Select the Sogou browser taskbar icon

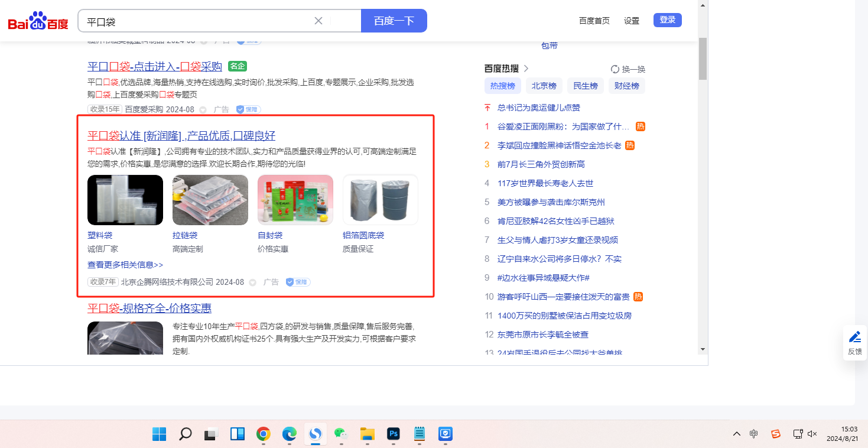click(x=316, y=434)
